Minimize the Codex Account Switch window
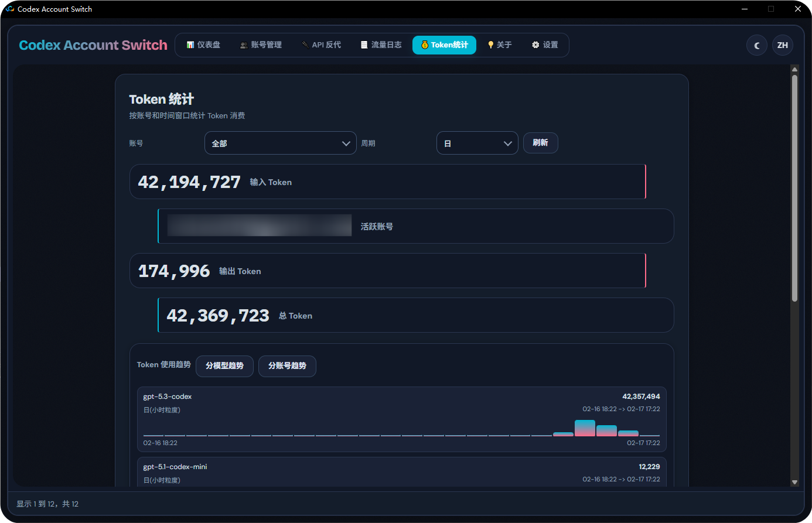812x523 pixels. pyautogui.click(x=745, y=9)
